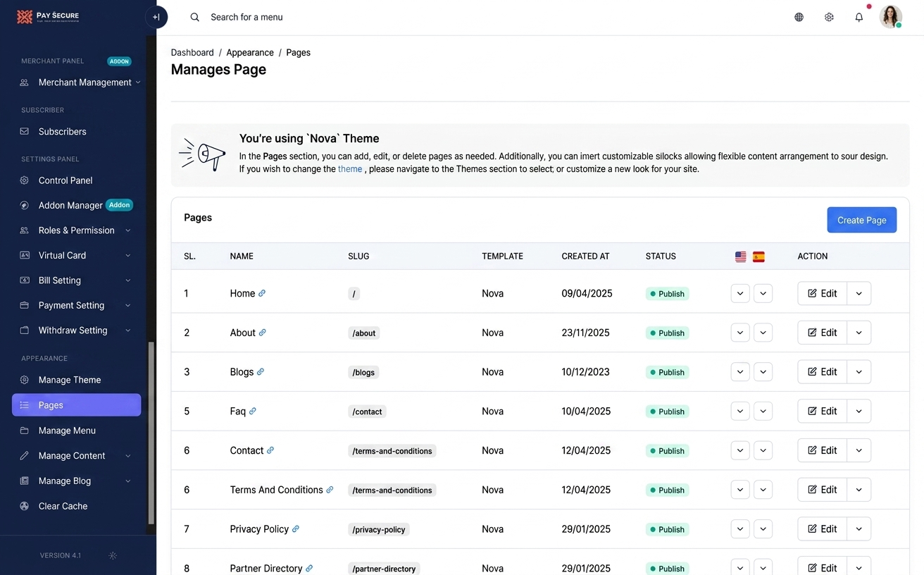Click the US flag column icon
The width and height of the screenshot is (924, 575).
tap(741, 256)
